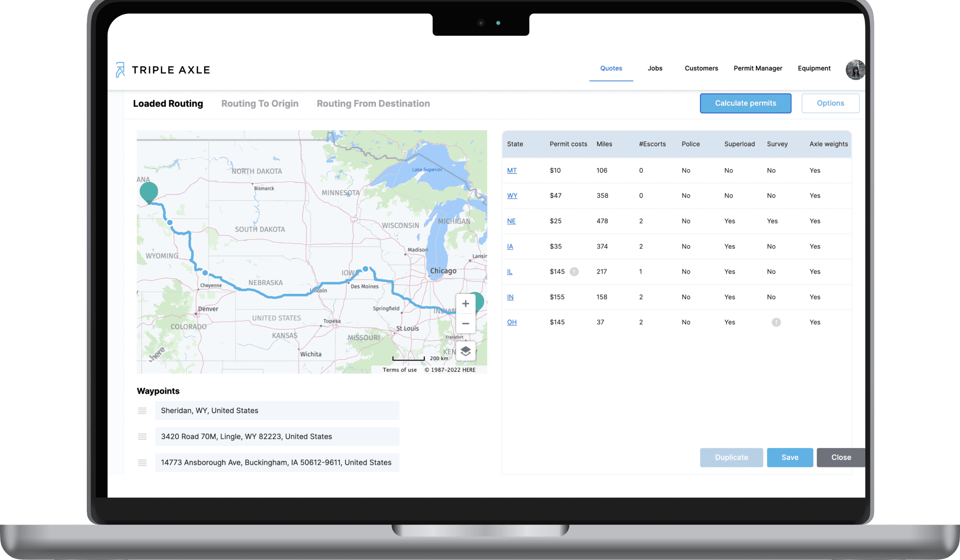The height and width of the screenshot is (560, 960).
Task: Click the info icon in OH survey column
Action: [x=776, y=322]
